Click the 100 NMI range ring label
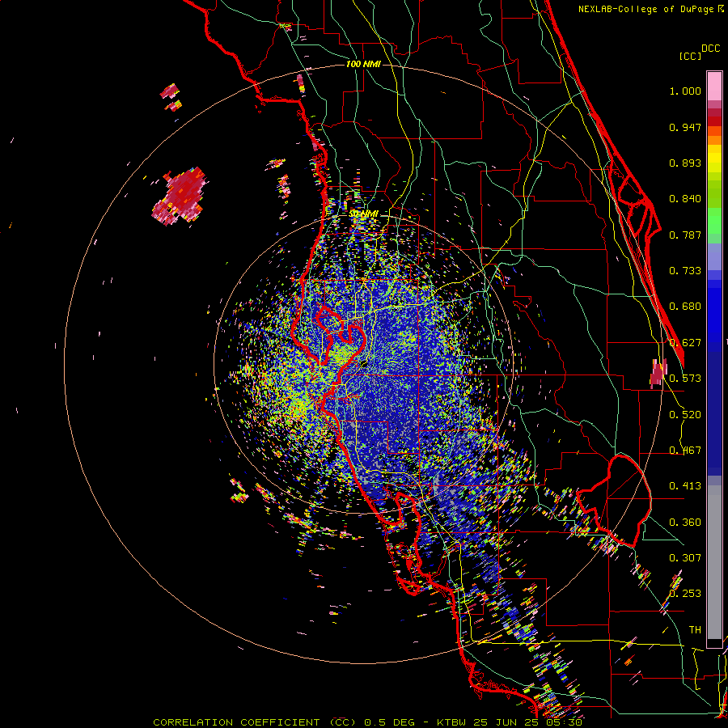728x728 pixels. point(363,64)
